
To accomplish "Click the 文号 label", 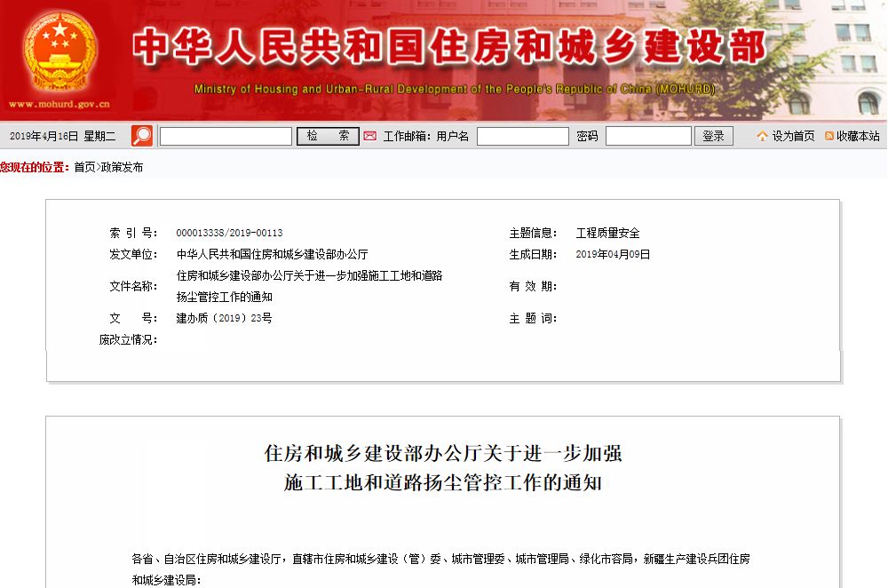I will tap(134, 318).
